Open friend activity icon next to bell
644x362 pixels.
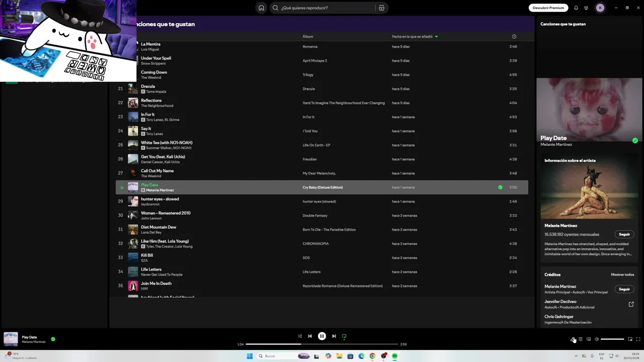(586, 8)
